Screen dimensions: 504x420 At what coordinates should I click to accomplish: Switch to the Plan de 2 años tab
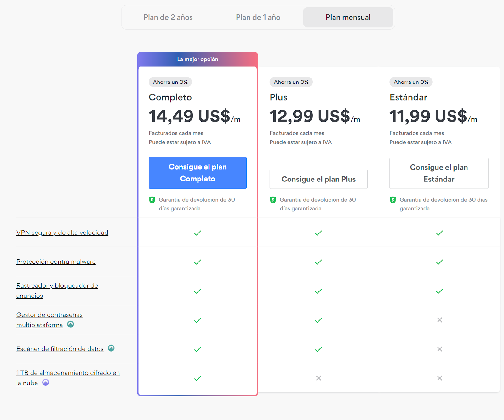click(168, 17)
